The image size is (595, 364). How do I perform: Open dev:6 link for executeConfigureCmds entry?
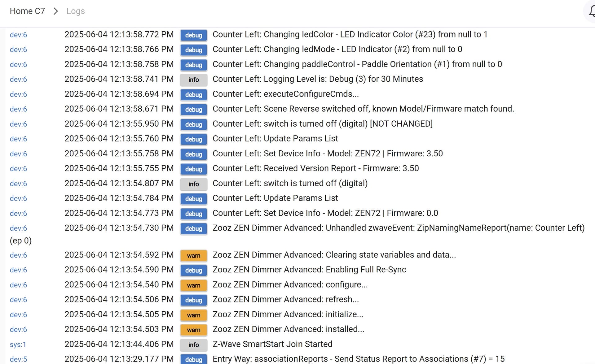(18, 94)
